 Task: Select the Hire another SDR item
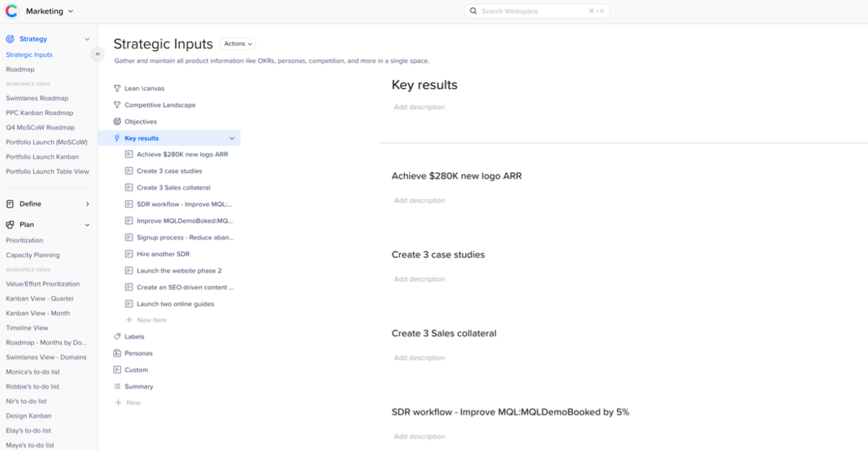163,254
